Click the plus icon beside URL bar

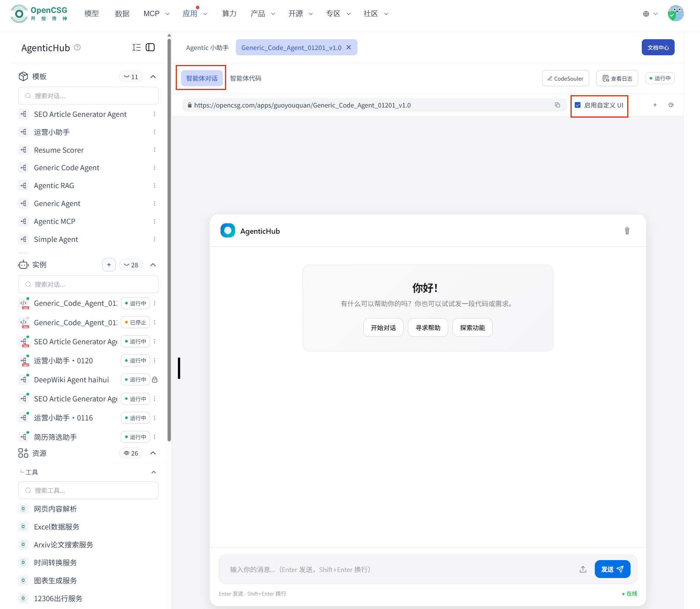point(655,105)
